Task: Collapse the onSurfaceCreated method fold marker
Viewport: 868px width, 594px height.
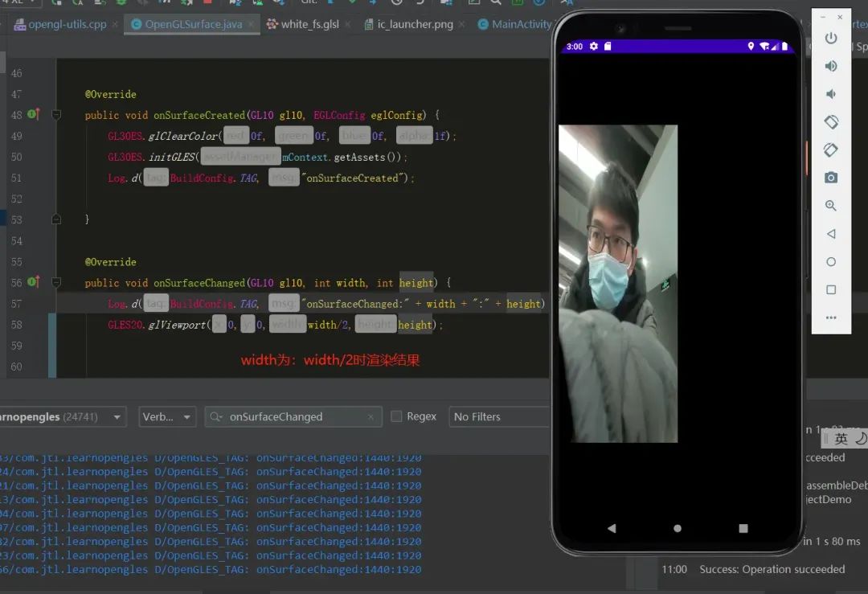Action: (56, 115)
